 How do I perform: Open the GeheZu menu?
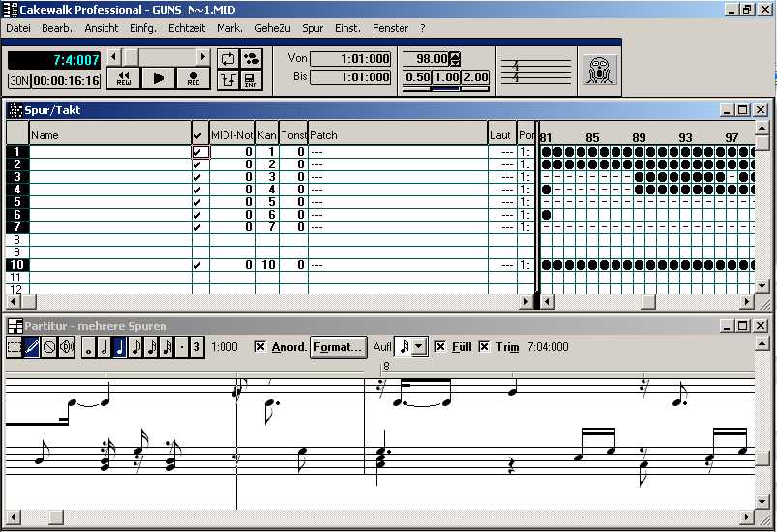[273, 28]
